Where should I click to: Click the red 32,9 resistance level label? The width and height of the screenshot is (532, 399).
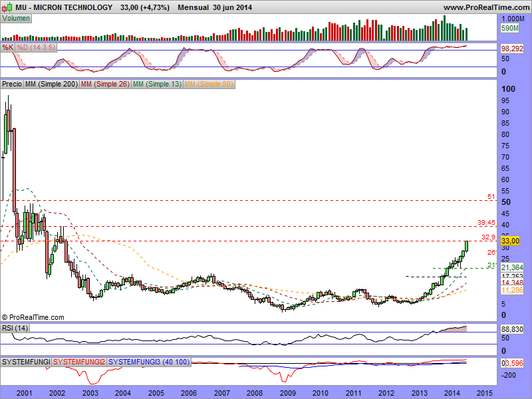[488, 237]
